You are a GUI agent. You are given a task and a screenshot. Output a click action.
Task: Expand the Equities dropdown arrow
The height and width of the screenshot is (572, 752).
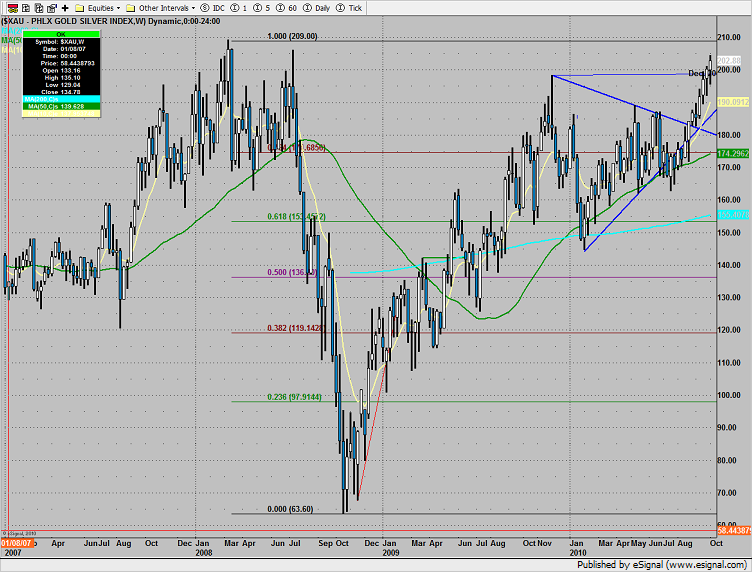(x=119, y=6)
